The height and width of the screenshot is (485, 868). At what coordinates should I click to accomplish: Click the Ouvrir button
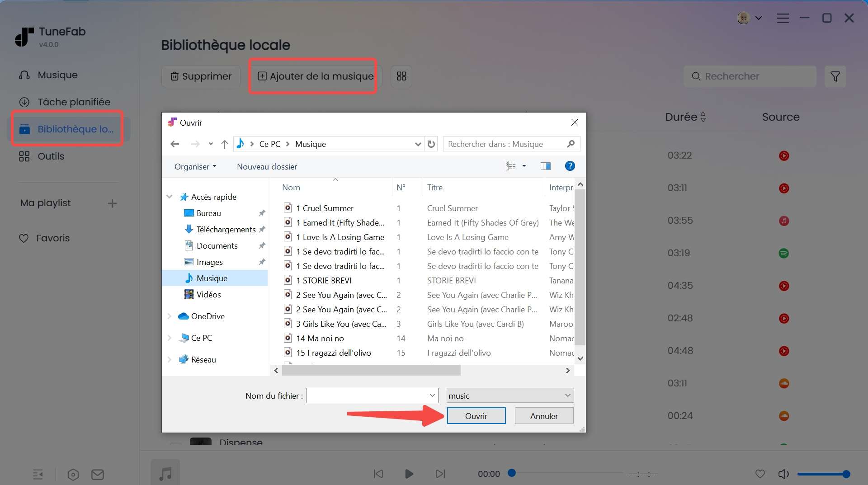point(476,416)
